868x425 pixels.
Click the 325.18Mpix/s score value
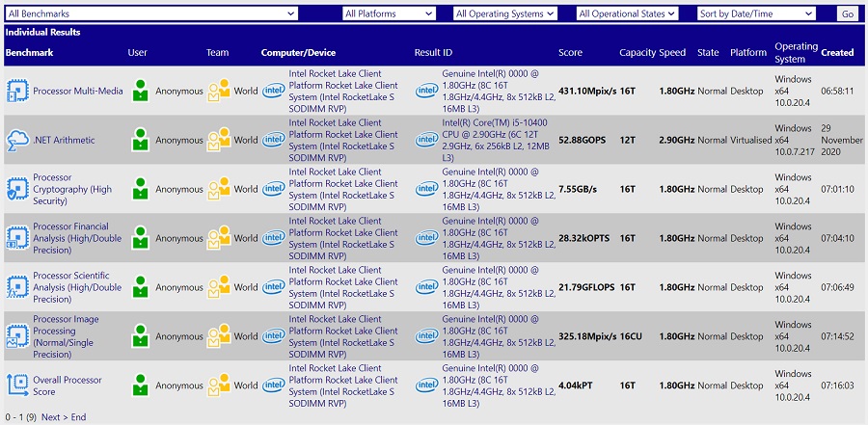pyautogui.click(x=587, y=336)
